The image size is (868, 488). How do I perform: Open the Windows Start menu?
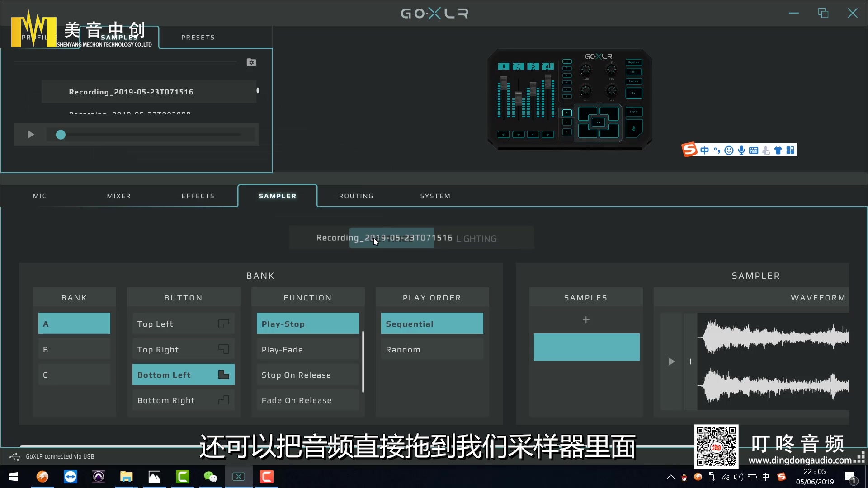point(14,477)
